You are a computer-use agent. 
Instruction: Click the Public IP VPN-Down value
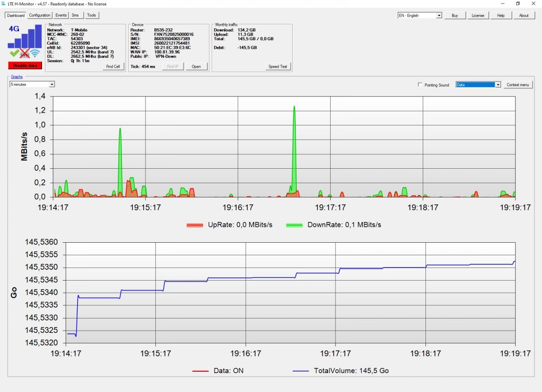[166, 56]
